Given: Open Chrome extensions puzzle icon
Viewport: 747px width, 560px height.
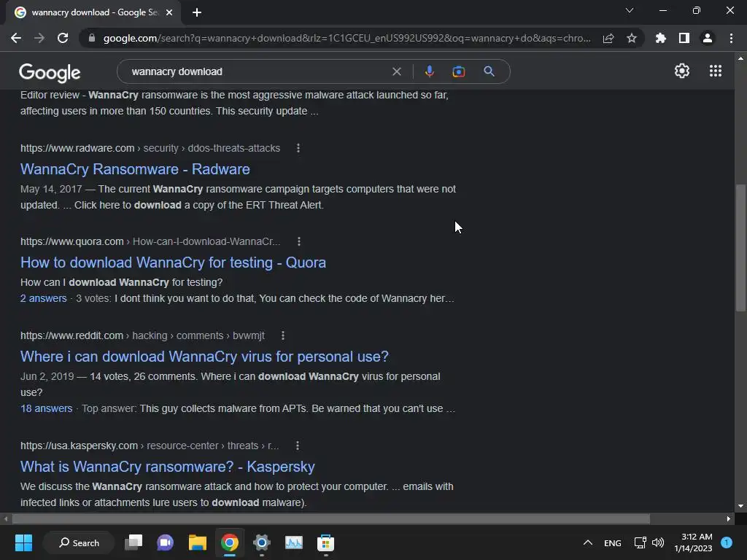Looking at the screenshot, I should (660, 38).
